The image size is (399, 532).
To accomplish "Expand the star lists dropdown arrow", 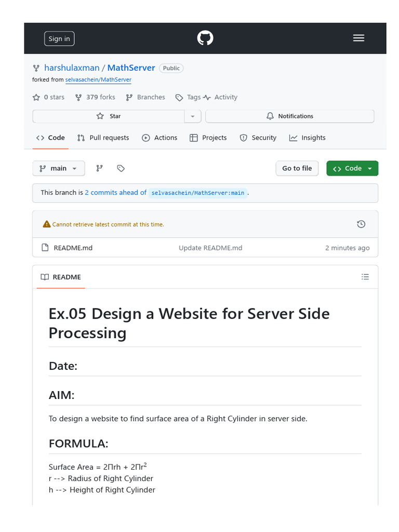I will click(x=193, y=116).
